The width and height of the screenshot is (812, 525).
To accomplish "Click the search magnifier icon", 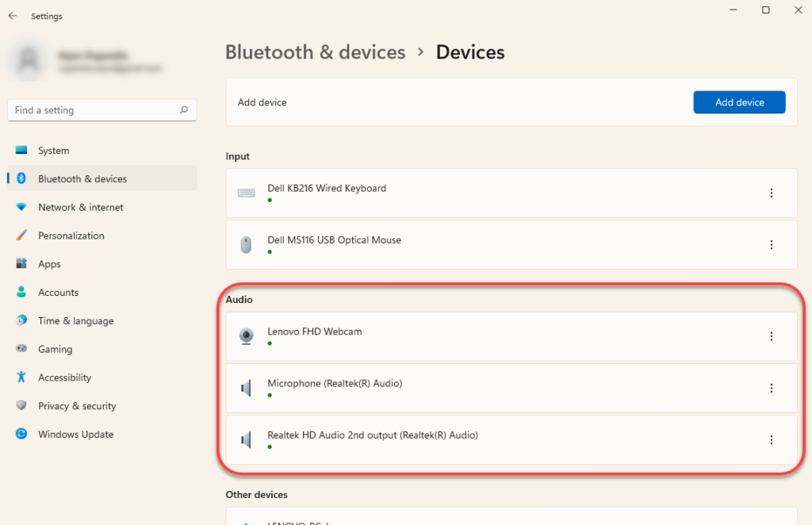I will coord(184,110).
